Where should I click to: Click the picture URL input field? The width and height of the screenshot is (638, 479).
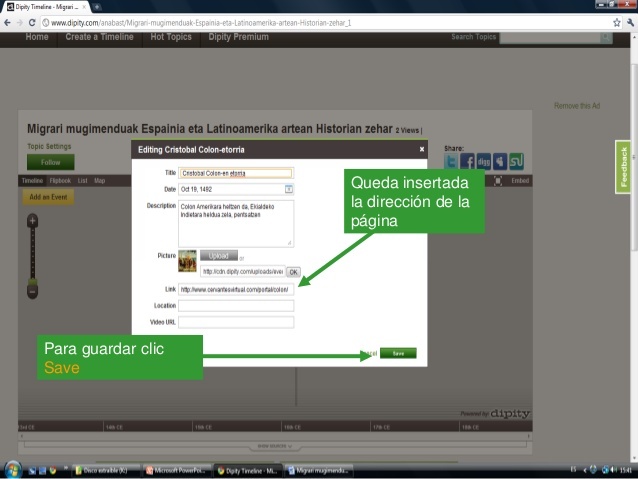coord(243,271)
